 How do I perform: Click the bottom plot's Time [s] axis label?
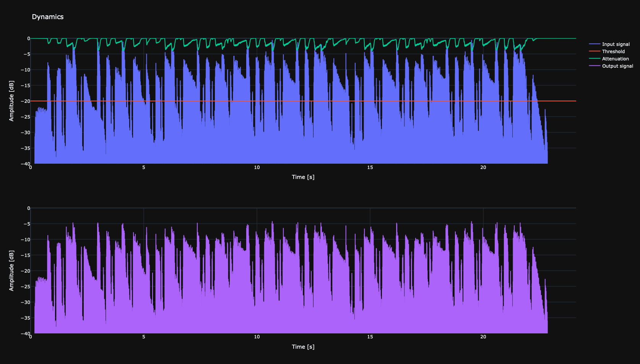click(x=303, y=347)
